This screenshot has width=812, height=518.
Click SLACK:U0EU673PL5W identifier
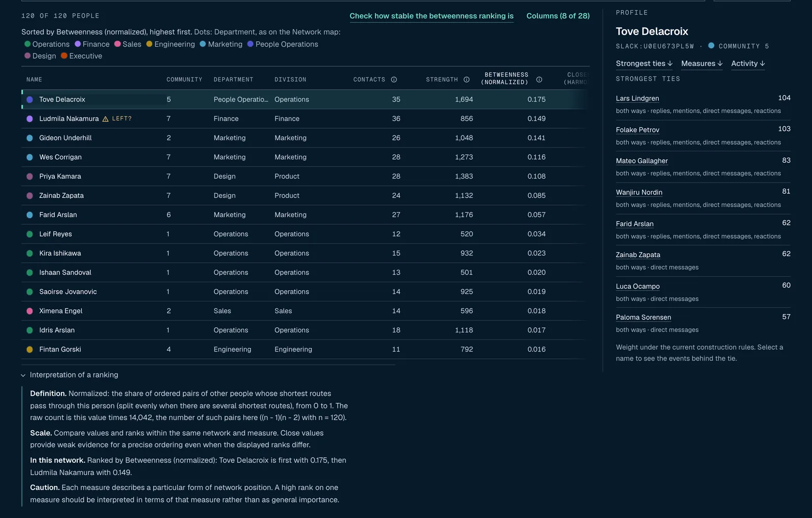click(655, 46)
